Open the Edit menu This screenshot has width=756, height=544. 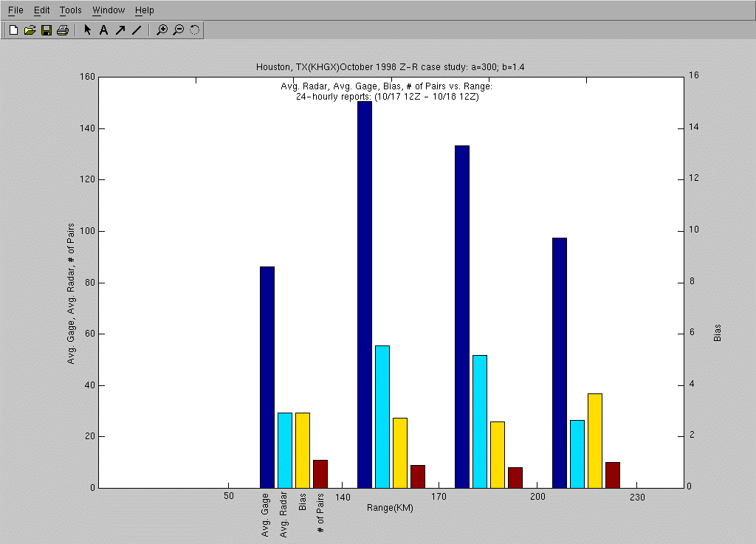click(41, 10)
